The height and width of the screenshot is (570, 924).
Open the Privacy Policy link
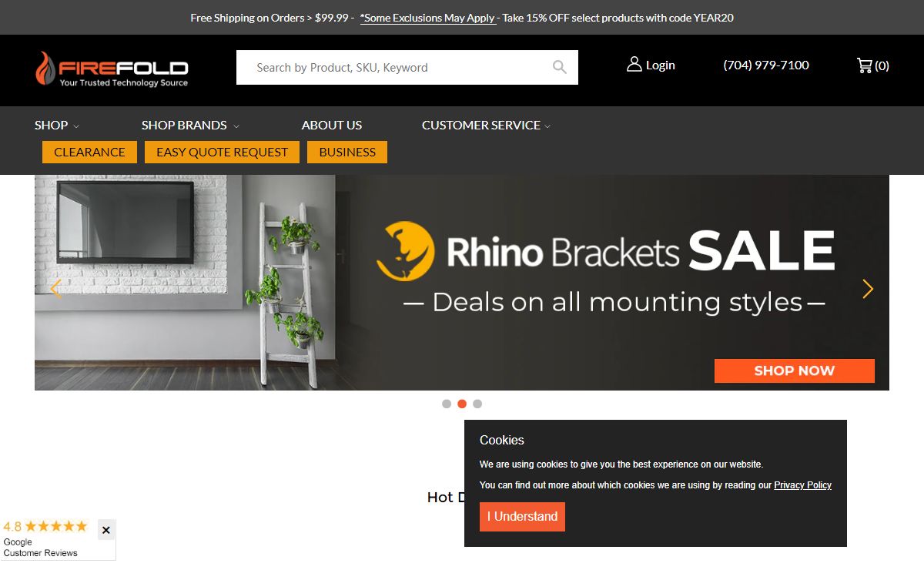tap(803, 485)
